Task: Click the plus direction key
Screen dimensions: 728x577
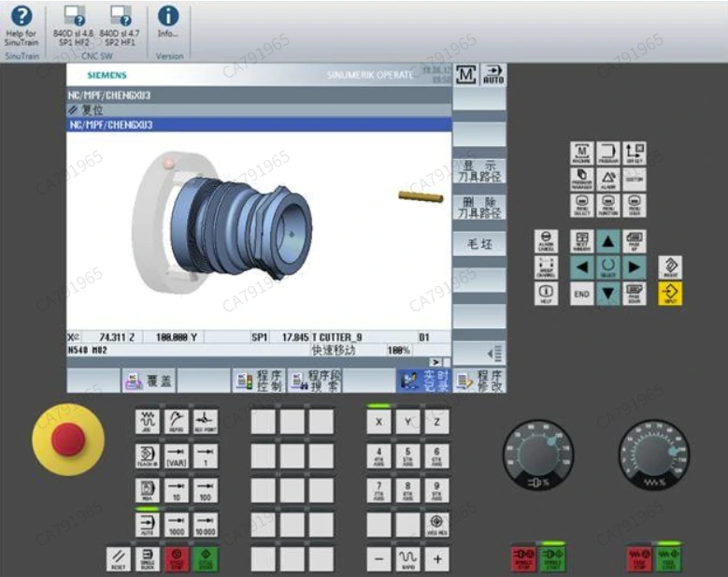Action: coord(436,559)
